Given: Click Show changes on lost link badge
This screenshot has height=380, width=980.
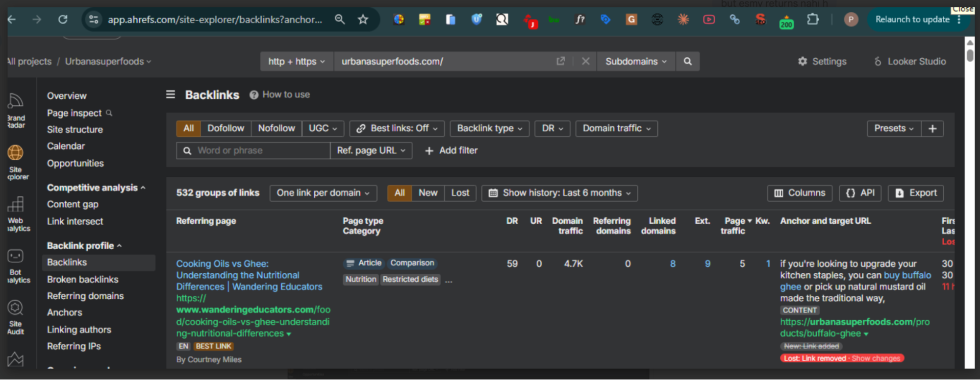Looking at the screenshot, I should tap(876, 358).
